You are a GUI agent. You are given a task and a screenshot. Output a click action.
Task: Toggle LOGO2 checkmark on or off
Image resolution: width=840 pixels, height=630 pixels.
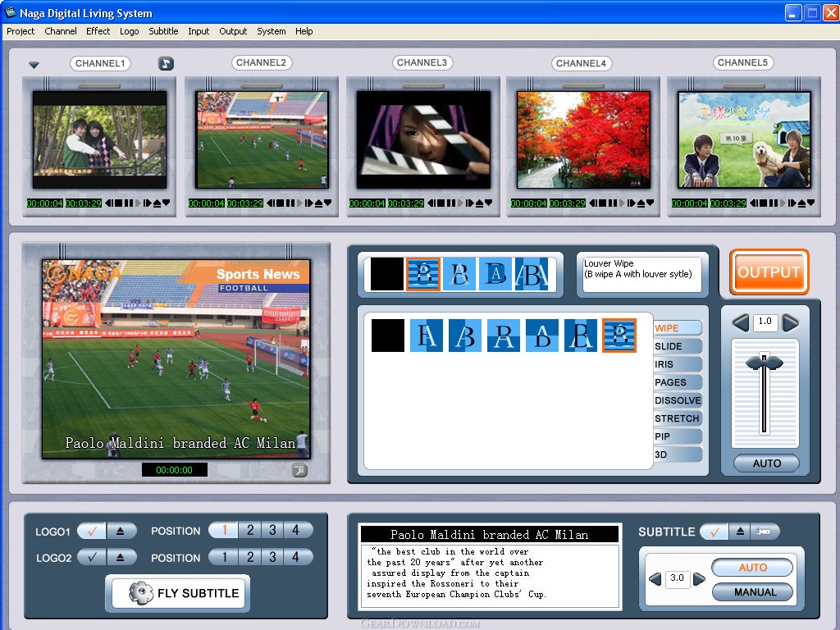[92, 558]
